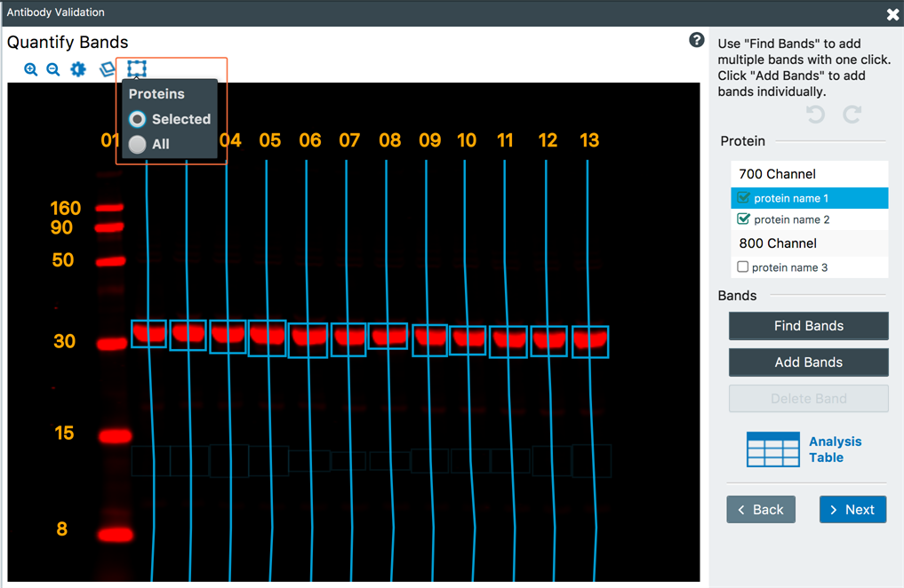This screenshot has height=588, width=904.
Task: Click the layers overlay toolbar icon
Action: 108,69
